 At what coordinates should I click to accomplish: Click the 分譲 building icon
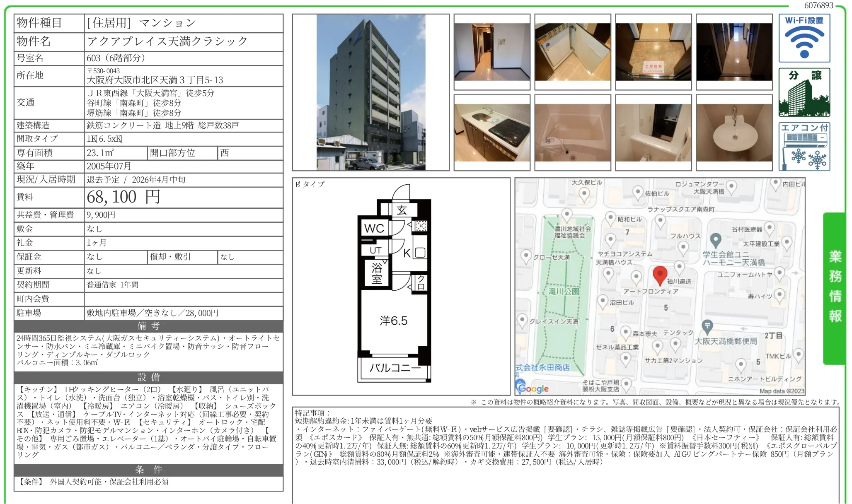804,93
